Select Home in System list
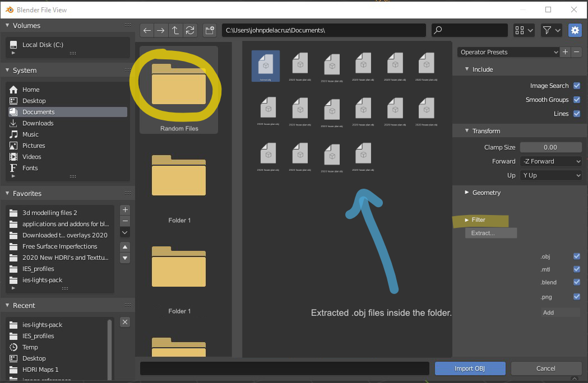This screenshot has height=383, width=588. coord(67,90)
